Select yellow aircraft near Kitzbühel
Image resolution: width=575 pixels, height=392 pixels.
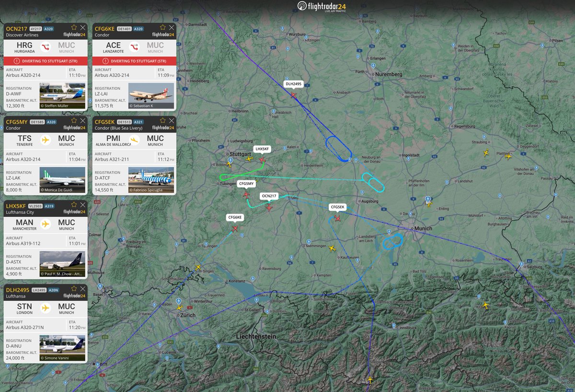click(x=485, y=305)
